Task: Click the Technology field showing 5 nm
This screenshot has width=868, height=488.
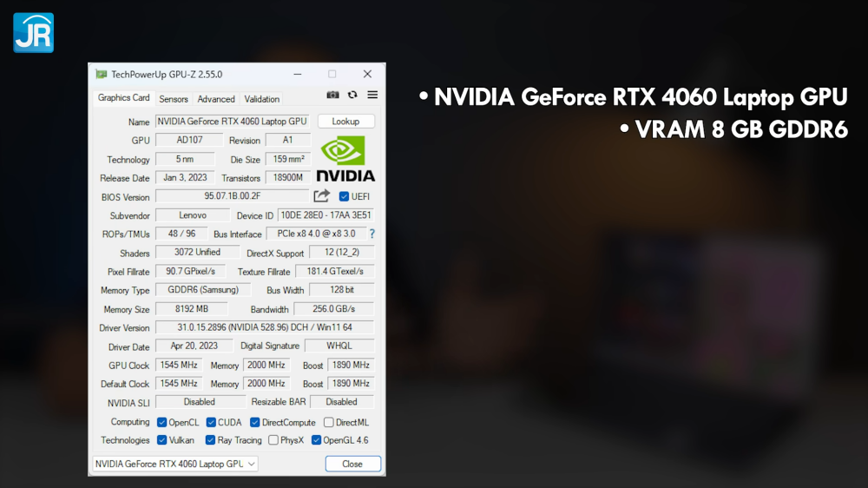Action: point(185,159)
